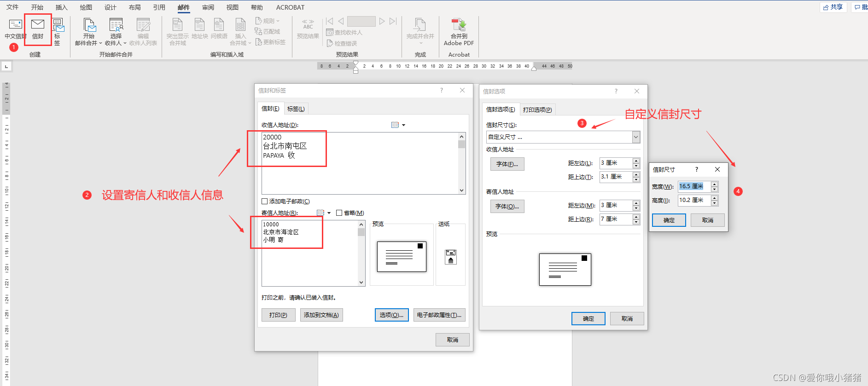The width and height of the screenshot is (868, 386).
Task: Switch to the Insert (插入) ribbon tab
Action: point(61,7)
